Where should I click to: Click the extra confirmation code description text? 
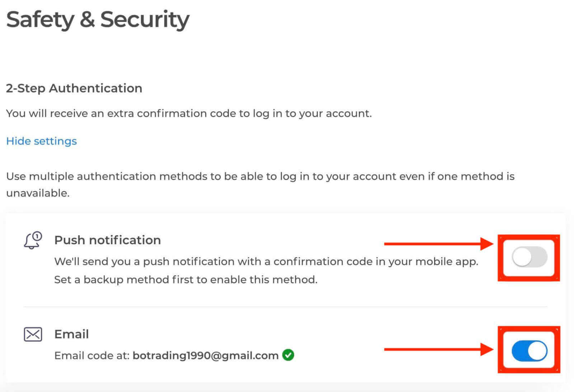point(189,113)
